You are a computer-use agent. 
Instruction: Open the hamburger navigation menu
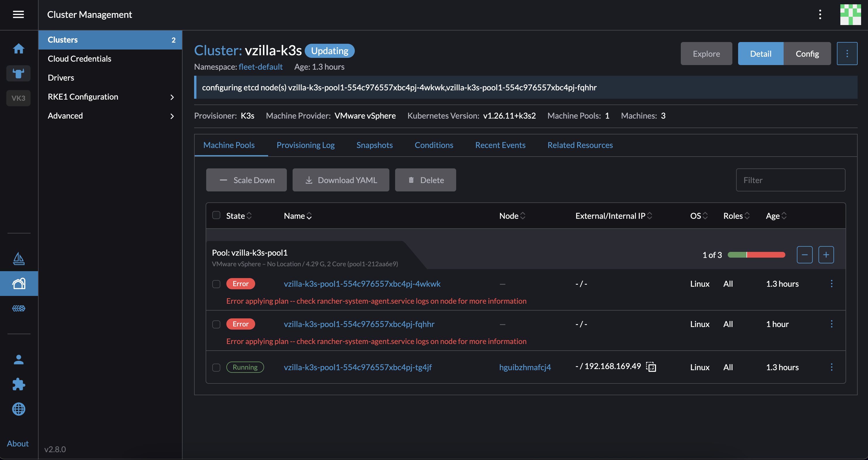click(x=18, y=14)
